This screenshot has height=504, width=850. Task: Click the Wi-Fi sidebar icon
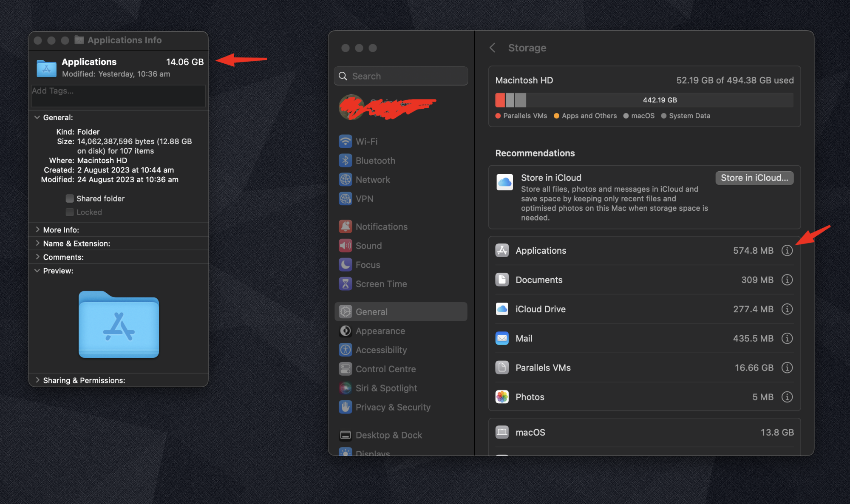(346, 142)
